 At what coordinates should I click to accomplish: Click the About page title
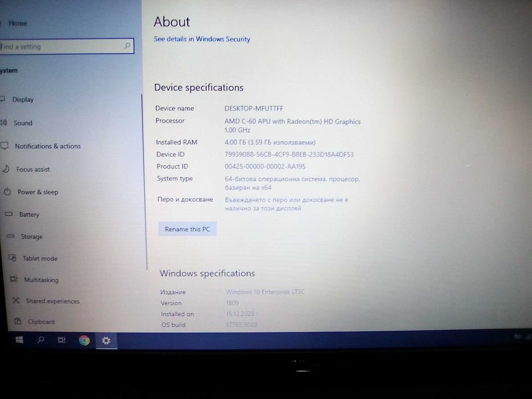pos(172,22)
